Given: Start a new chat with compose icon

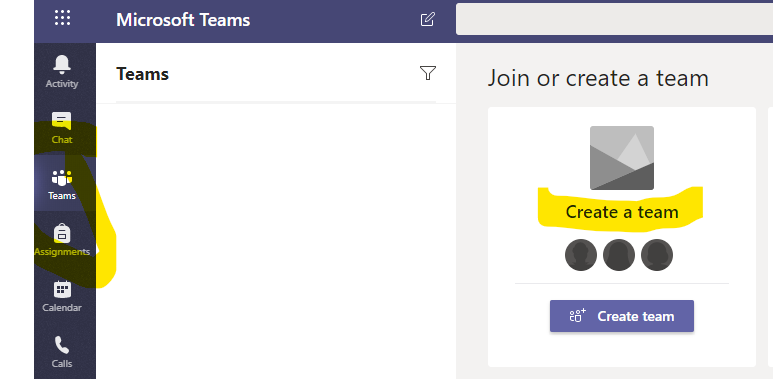Looking at the screenshot, I should [x=427, y=20].
